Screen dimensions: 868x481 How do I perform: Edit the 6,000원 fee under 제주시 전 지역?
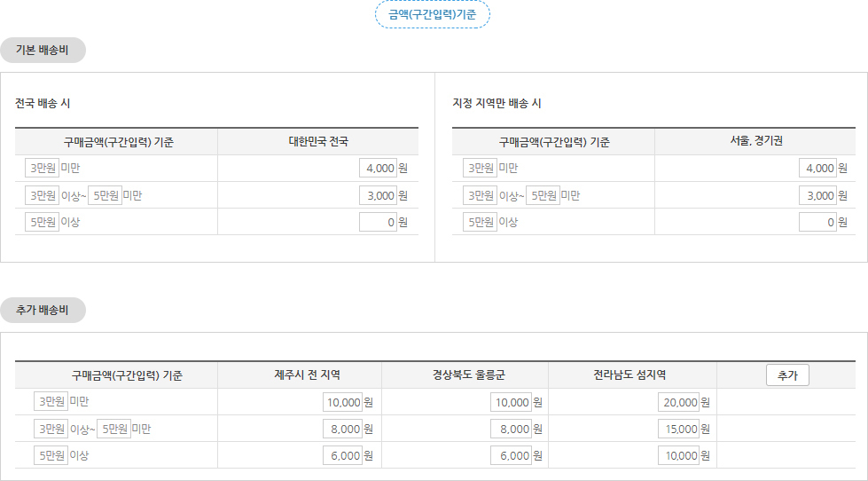342,455
